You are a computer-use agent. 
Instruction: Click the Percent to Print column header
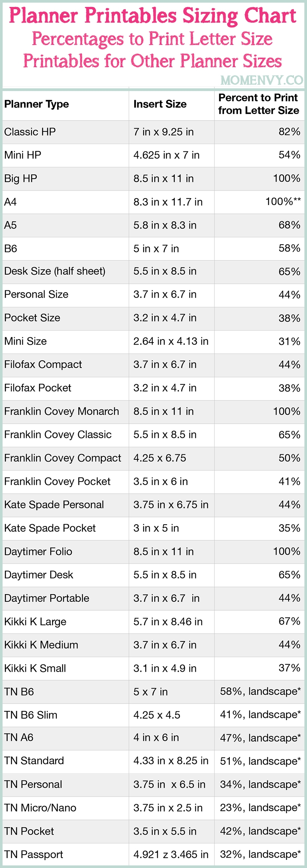point(258,104)
